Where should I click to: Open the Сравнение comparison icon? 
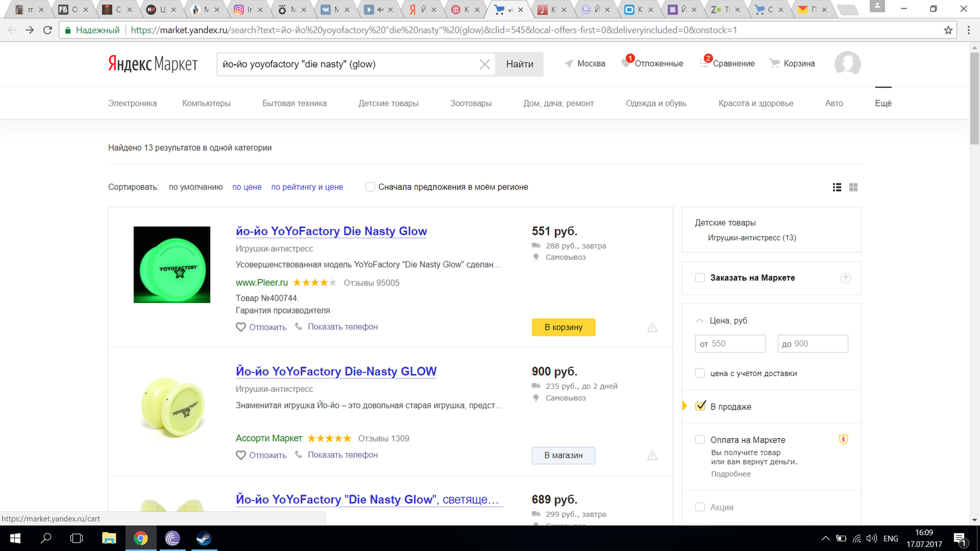click(x=706, y=62)
